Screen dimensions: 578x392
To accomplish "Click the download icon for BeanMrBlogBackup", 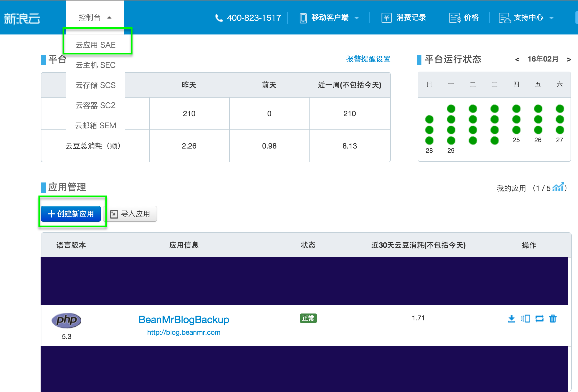I will point(511,319).
